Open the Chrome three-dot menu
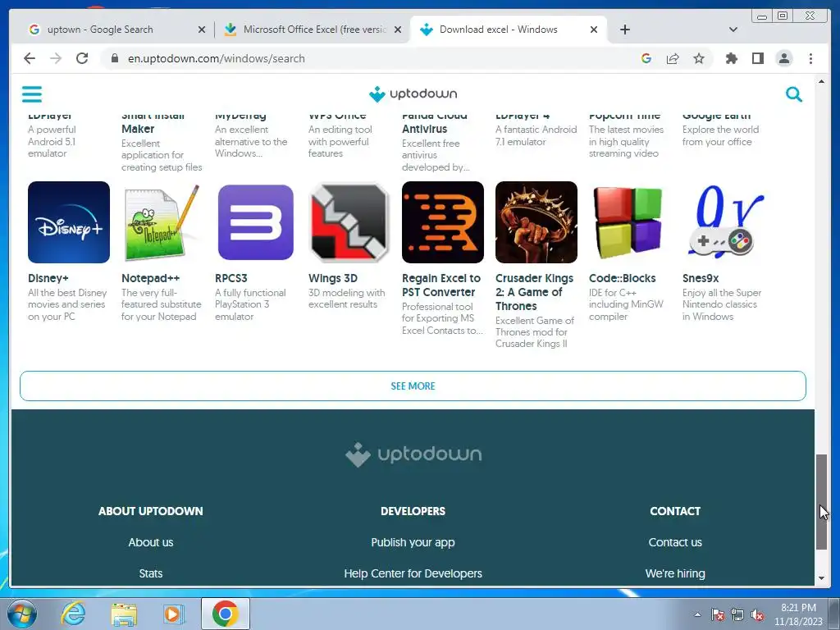This screenshot has height=630, width=840. [810, 58]
